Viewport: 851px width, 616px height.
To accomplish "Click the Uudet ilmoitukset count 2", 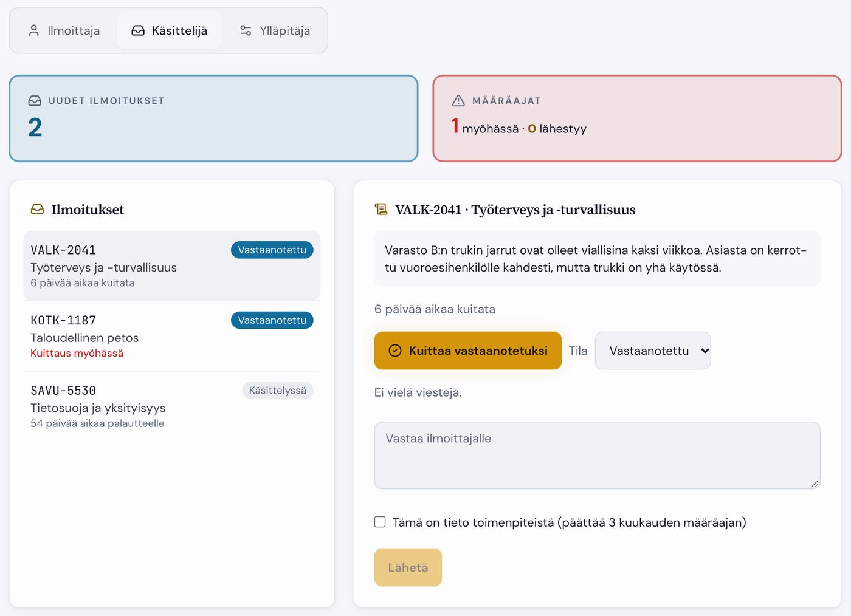I will pos(35,128).
